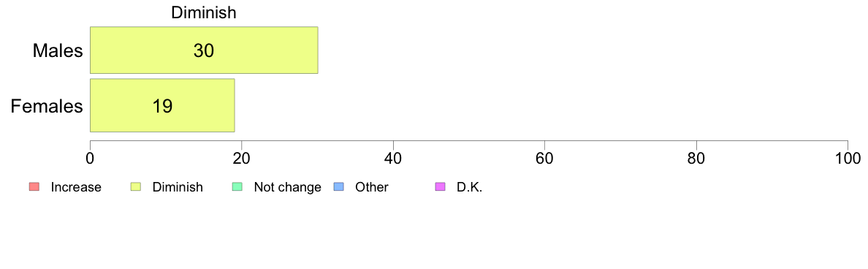Click axis tick label 100
This screenshot has height=269, width=868.
(848, 158)
